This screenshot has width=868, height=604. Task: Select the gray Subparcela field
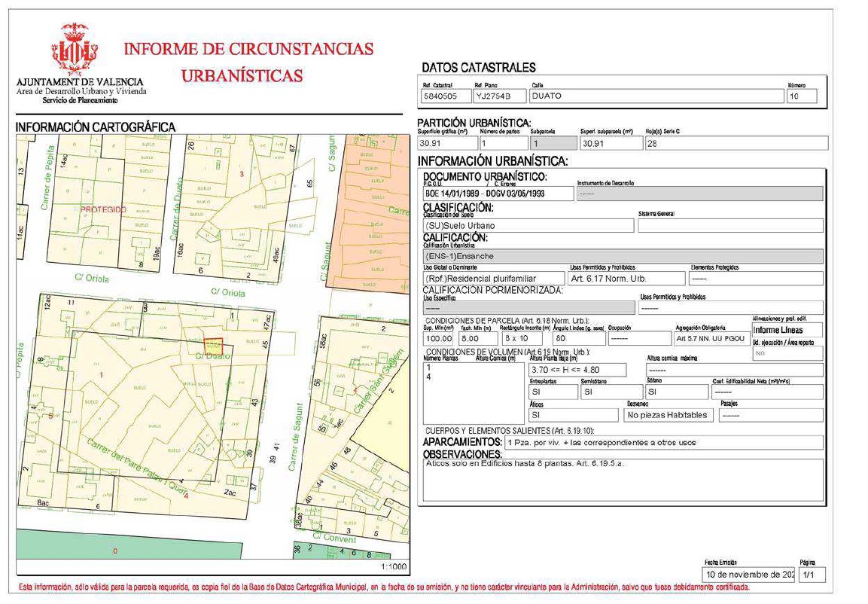pos(553,143)
